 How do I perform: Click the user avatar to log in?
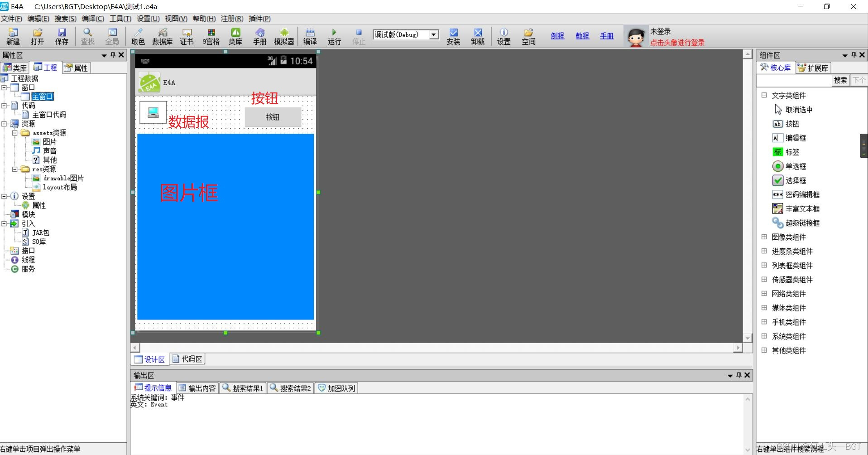[636, 37]
